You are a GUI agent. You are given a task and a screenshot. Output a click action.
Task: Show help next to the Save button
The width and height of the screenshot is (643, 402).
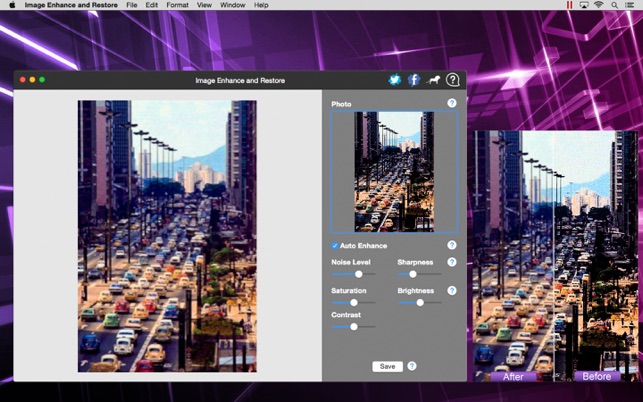pos(412,366)
